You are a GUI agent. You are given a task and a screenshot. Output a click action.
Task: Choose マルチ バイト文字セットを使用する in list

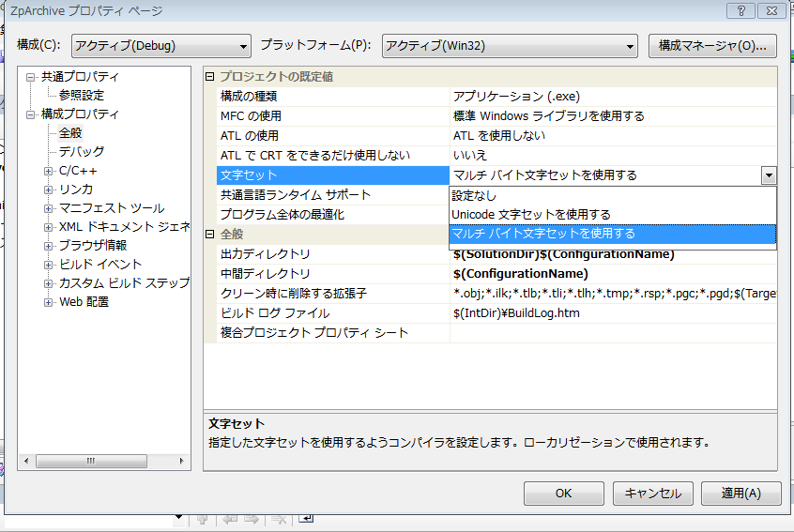(613, 234)
